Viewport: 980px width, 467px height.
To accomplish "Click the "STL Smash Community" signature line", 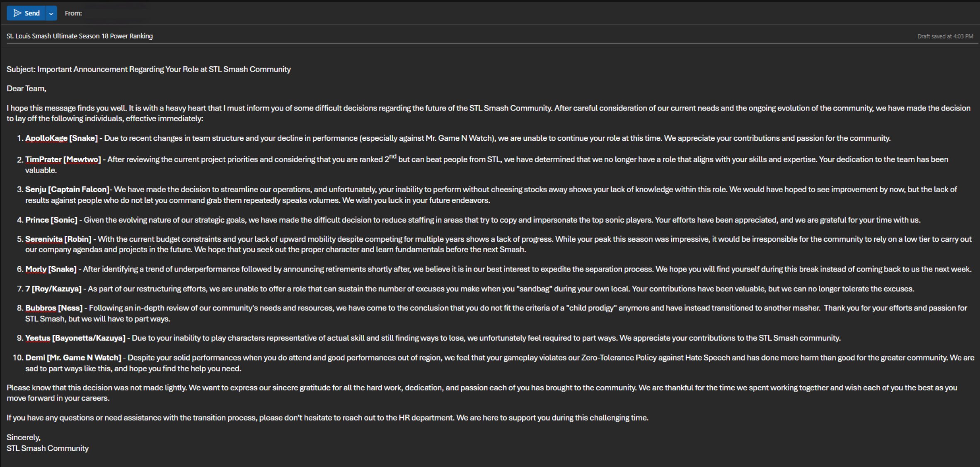I will pos(48,448).
